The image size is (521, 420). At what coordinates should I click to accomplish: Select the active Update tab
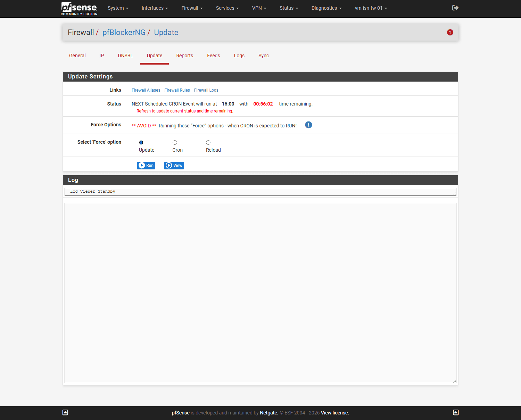click(x=155, y=56)
